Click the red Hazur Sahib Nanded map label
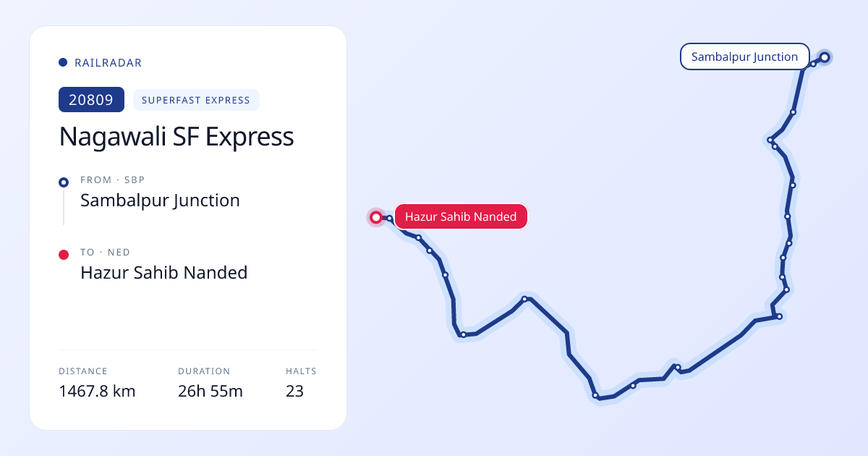 tap(461, 216)
